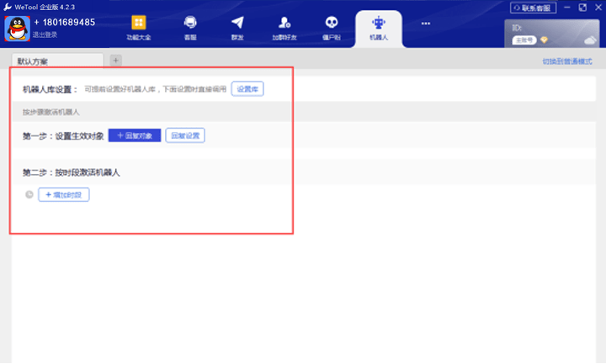606x364 pixels.
Task: Click the WeTool wrench logo in title bar
Action: tap(8, 7)
